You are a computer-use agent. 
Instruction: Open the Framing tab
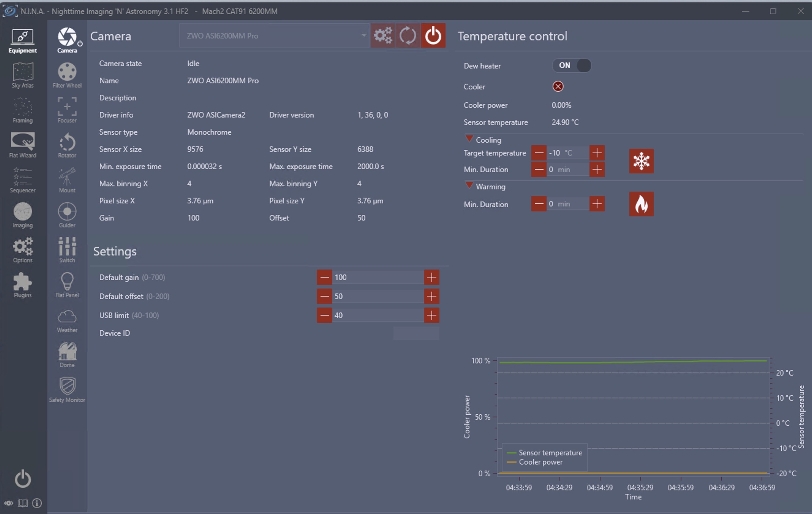(x=23, y=110)
